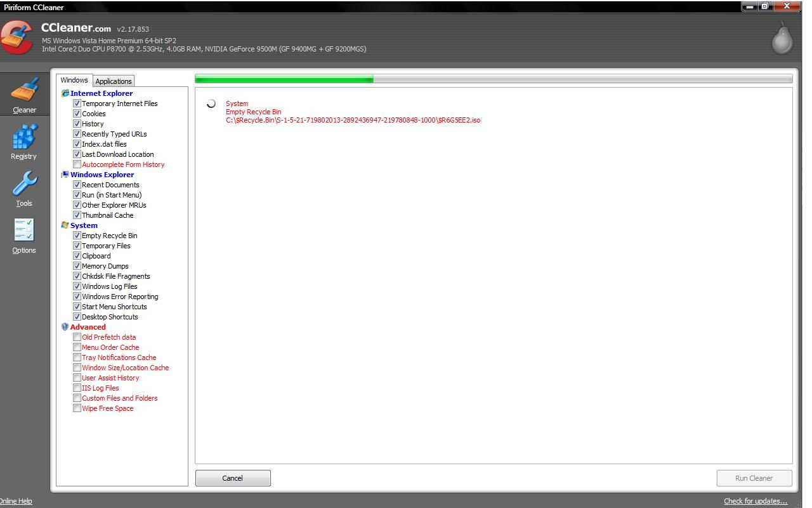Enable IIS Log Files checkbox

(77, 388)
